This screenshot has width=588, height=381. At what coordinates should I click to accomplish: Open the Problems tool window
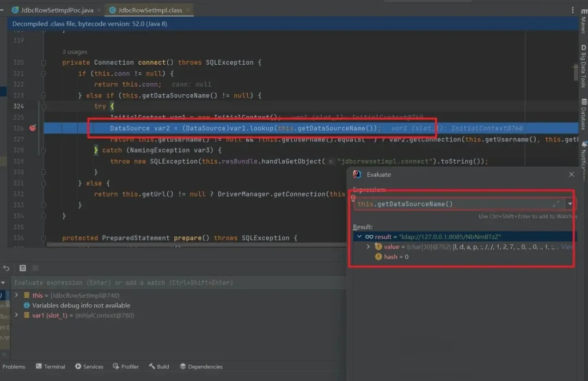click(x=14, y=367)
